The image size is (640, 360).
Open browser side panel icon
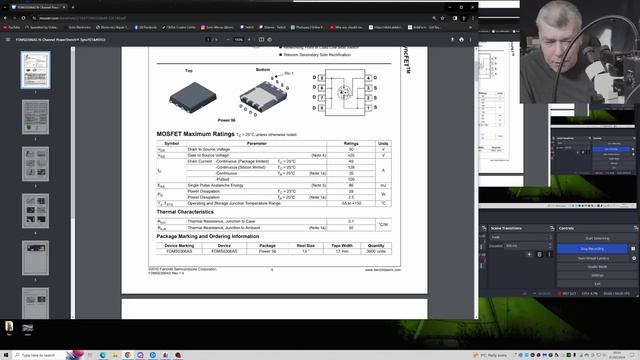455,18
